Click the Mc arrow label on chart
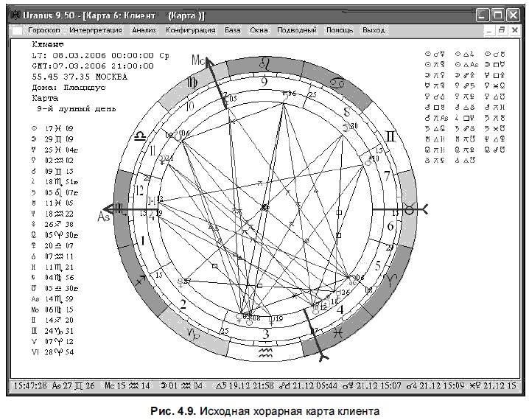 pos(198,60)
